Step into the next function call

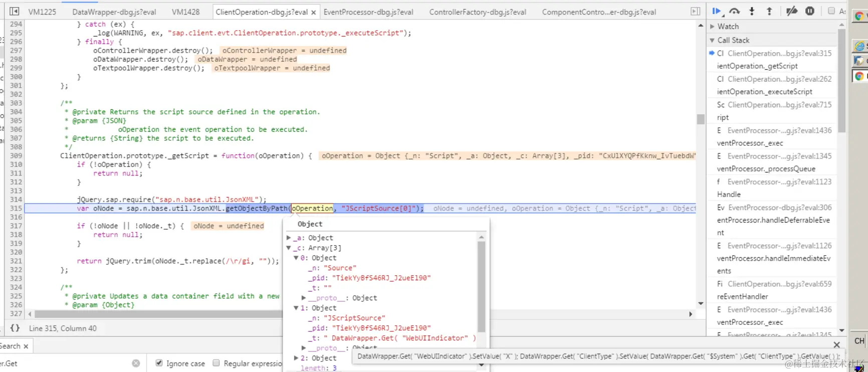[x=752, y=11]
